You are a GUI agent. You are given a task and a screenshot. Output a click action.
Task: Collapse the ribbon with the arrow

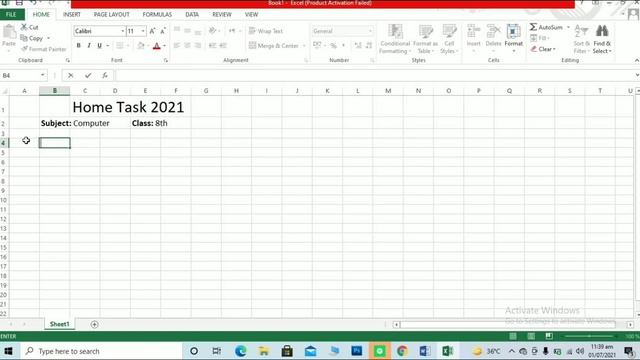click(x=636, y=60)
